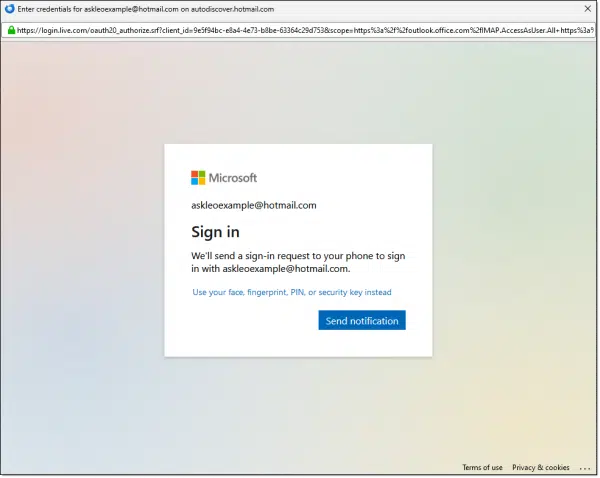
Task: Open Privacy & cookies link
Action: pyautogui.click(x=541, y=467)
